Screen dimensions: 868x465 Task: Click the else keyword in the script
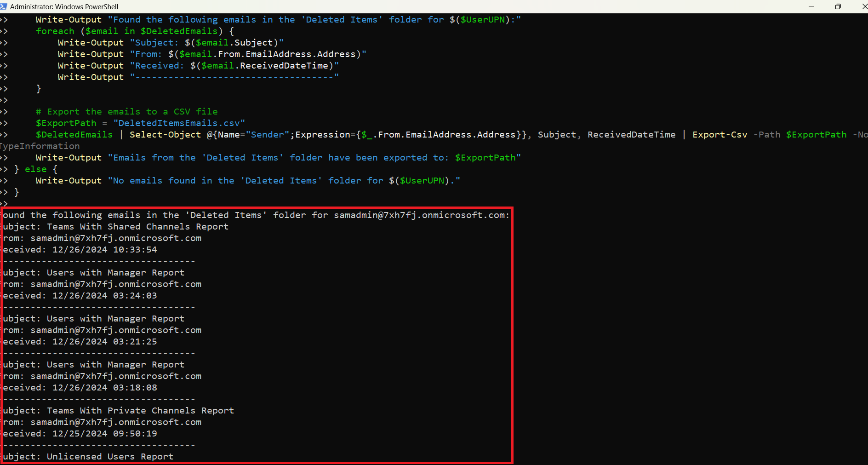pos(35,169)
